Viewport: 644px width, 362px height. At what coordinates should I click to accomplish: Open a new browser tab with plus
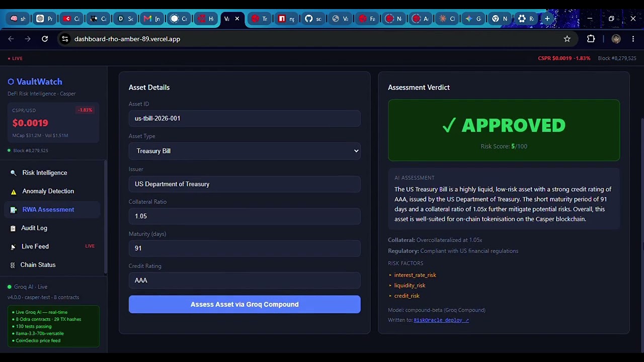pyautogui.click(x=547, y=19)
